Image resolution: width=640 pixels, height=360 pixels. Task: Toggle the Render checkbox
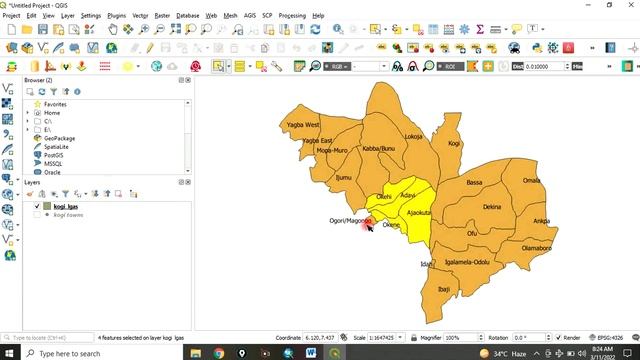[558, 338]
